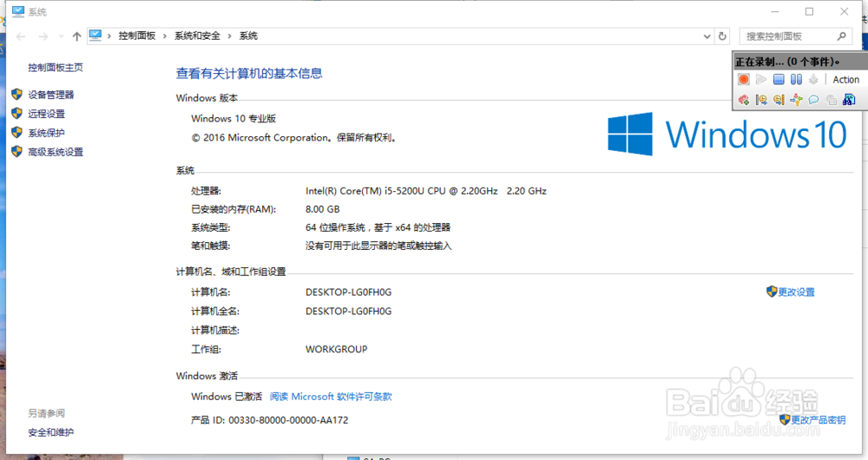Open 高级系统设置 (Advanced system settings)

tap(56, 152)
